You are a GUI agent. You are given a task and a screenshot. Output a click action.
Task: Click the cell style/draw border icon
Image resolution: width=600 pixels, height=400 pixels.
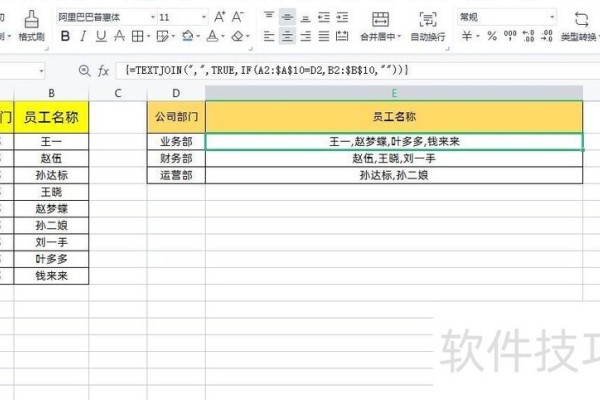point(163,36)
